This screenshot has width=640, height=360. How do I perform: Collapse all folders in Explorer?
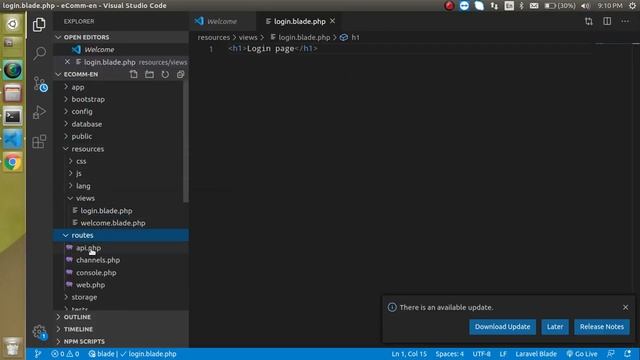pyautogui.click(x=180, y=74)
